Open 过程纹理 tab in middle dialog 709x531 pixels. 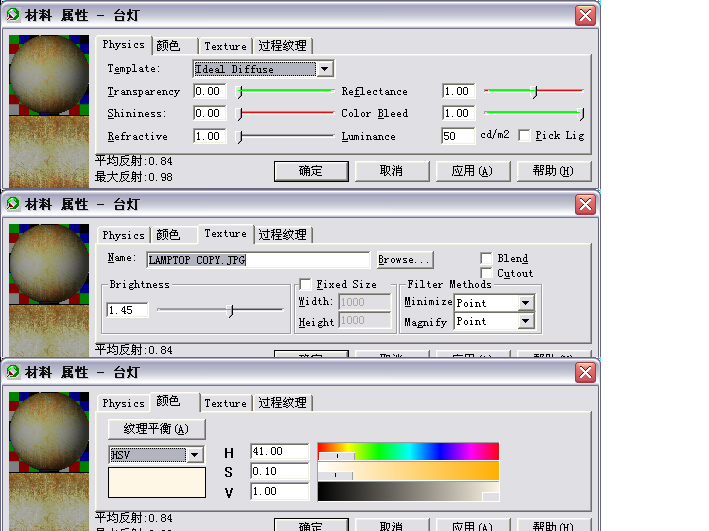point(282,235)
